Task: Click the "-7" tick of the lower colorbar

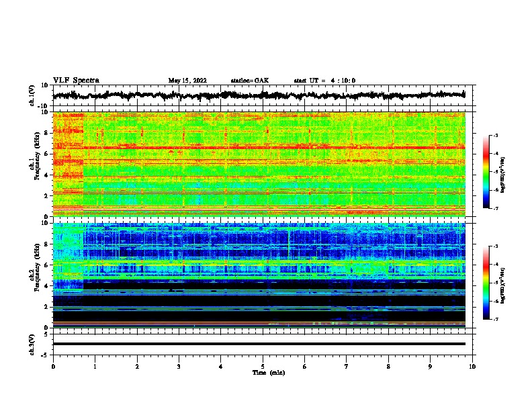Action: coord(496,320)
